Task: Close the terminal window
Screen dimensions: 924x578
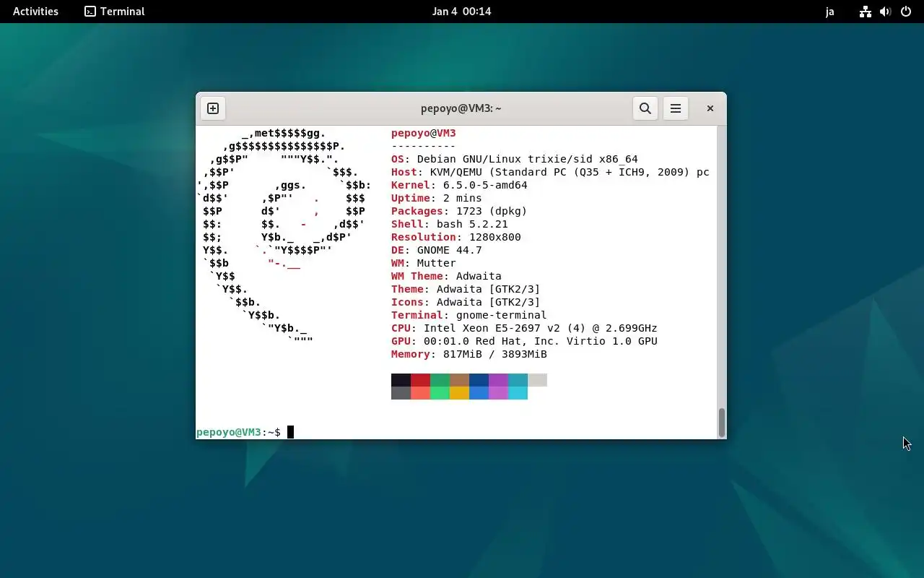Action: [710, 108]
